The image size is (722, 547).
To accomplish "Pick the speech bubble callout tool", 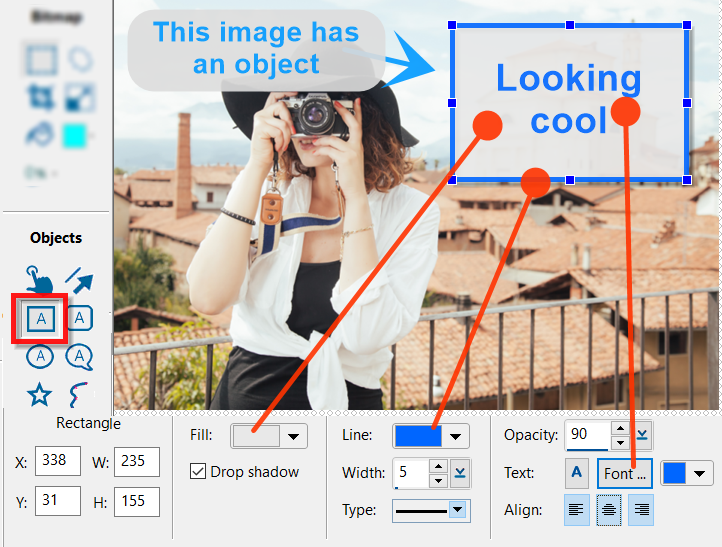I will 80,356.
